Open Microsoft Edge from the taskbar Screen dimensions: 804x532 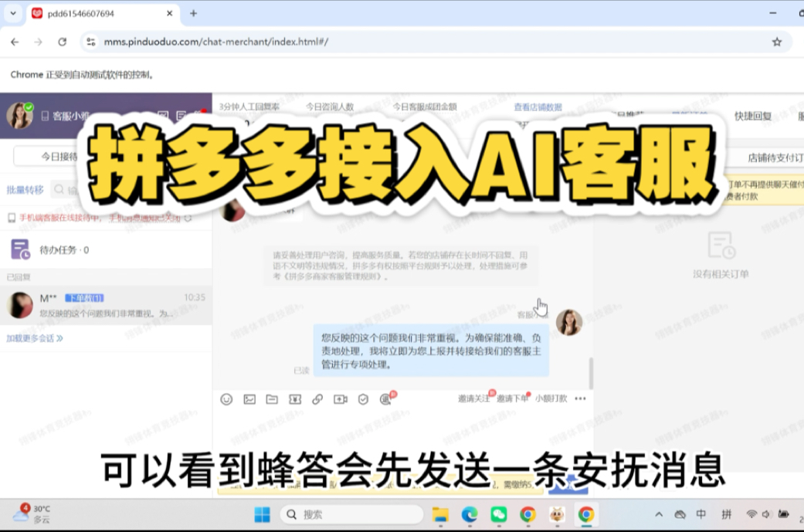pos(469,514)
